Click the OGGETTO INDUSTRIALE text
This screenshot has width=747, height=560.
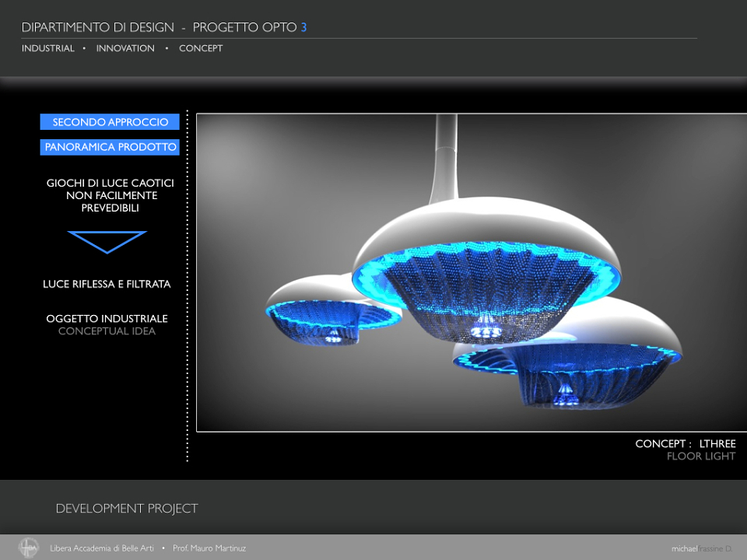point(107,319)
